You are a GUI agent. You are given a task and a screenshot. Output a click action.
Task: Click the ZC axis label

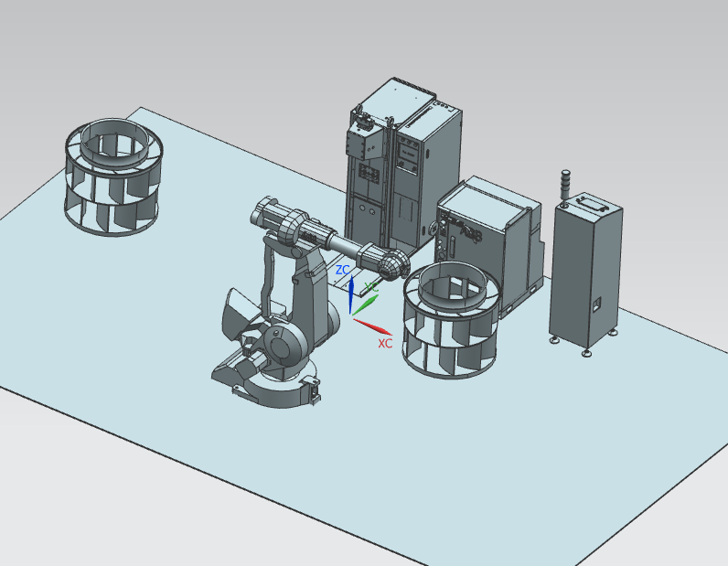(342, 270)
